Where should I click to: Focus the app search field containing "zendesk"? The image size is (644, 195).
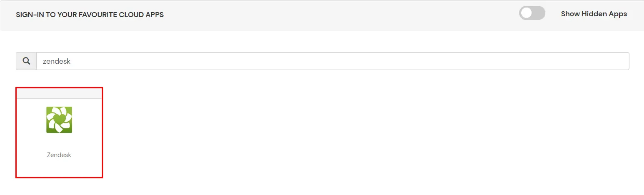332,61
